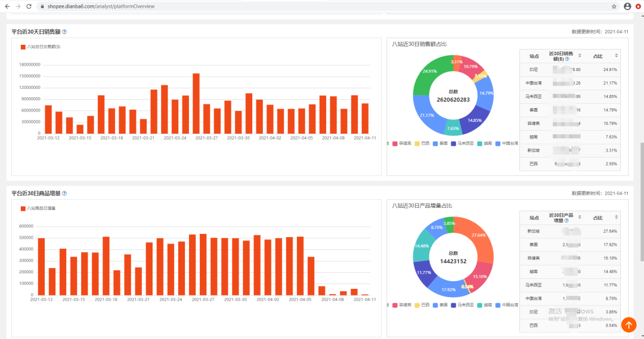Toggle 越南 legend in product increment pie
The height and width of the screenshot is (339, 644).
point(485,305)
